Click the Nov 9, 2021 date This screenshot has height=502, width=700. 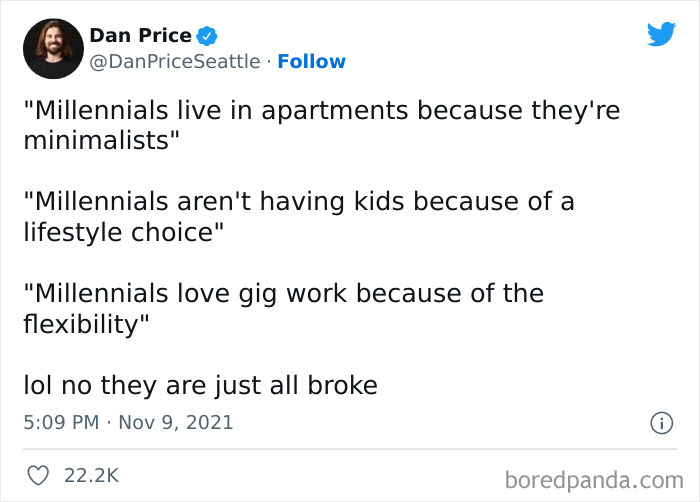[x=177, y=422]
